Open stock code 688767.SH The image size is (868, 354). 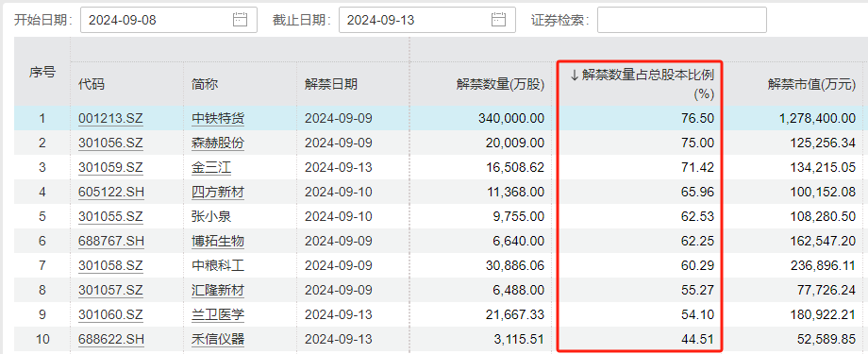110,241
